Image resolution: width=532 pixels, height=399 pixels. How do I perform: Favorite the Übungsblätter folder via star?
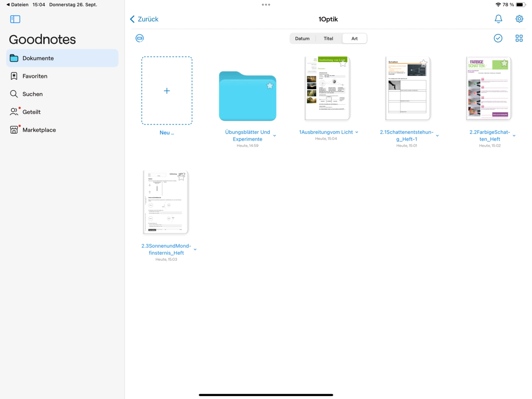click(270, 86)
